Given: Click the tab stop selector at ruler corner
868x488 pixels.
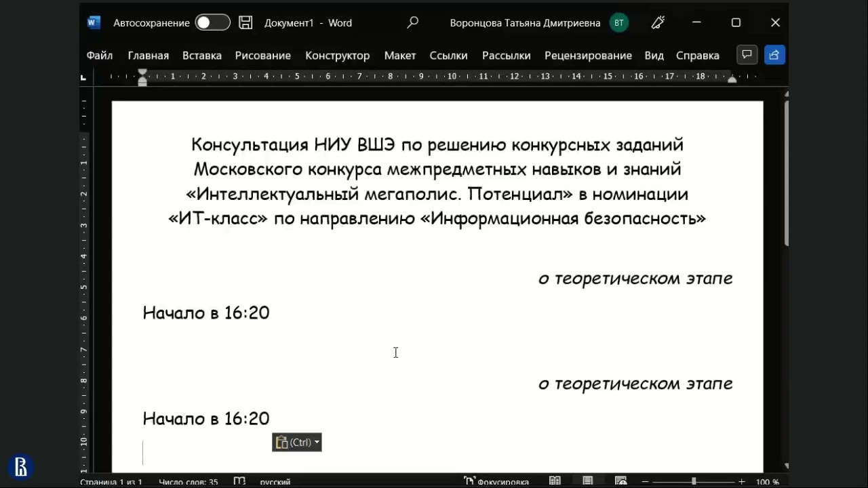Looking at the screenshot, I should 83,77.
